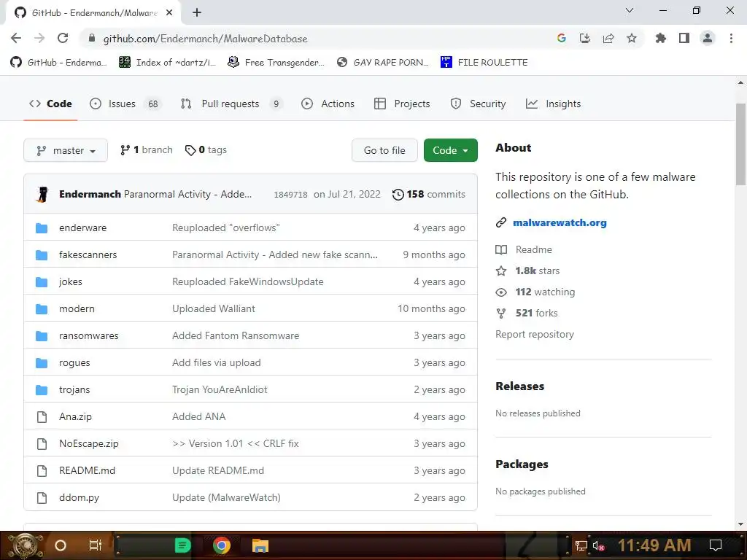Click Report repository link
Image resolution: width=747 pixels, height=560 pixels.
535,334
